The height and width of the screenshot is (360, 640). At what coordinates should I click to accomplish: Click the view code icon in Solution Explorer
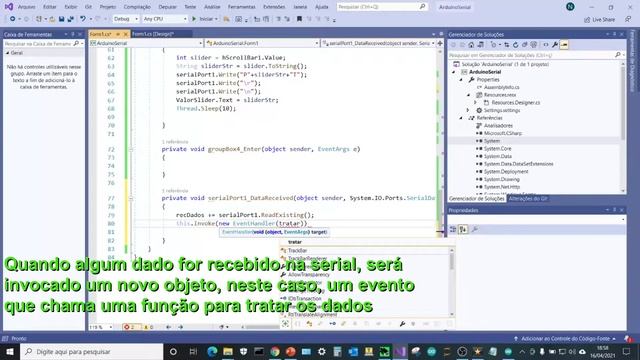pyautogui.click(x=546, y=45)
